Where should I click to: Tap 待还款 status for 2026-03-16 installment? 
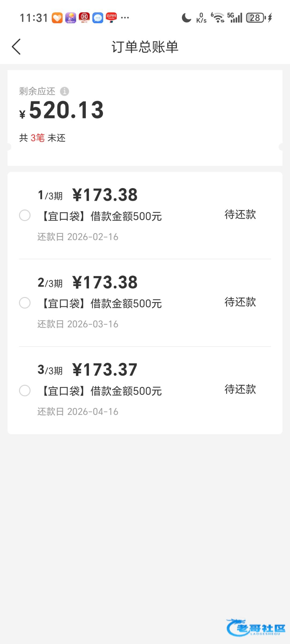point(240,302)
